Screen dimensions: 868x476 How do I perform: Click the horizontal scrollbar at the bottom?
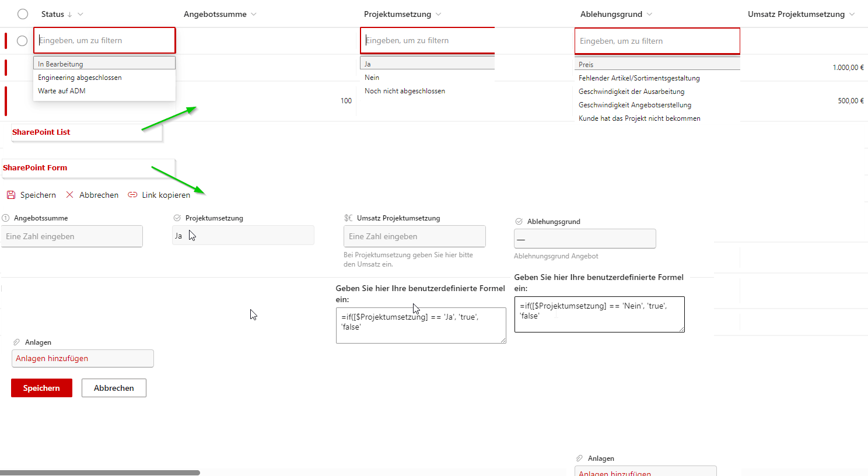(100, 473)
